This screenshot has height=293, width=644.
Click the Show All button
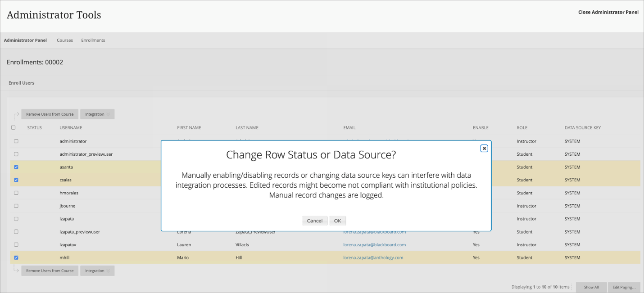(591, 287)
